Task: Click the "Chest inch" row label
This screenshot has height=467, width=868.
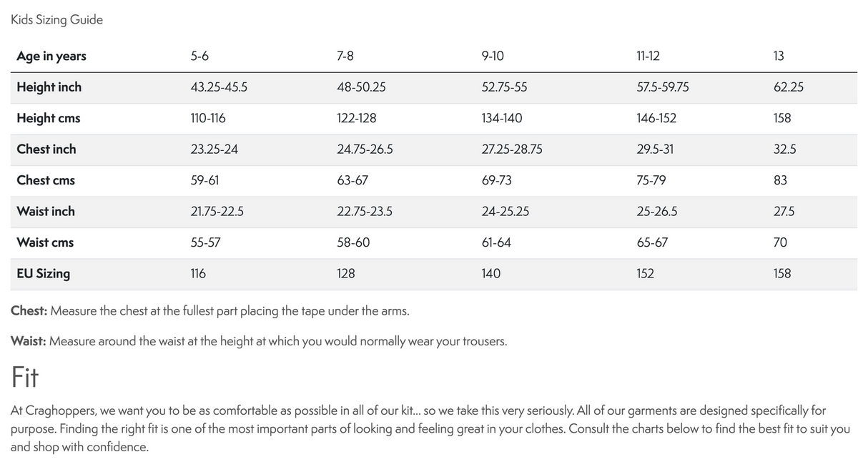Action: tap(46, 149)
